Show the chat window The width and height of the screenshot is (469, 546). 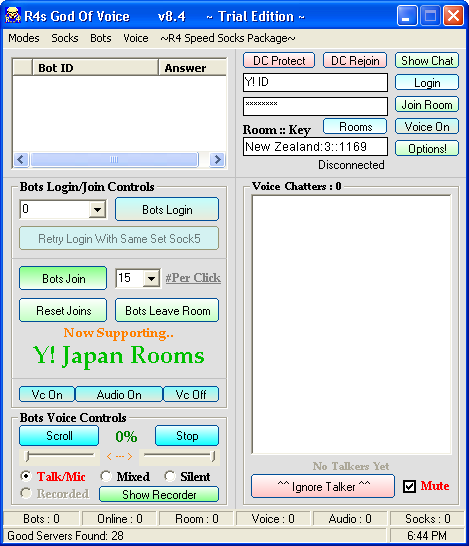[427, 61]
